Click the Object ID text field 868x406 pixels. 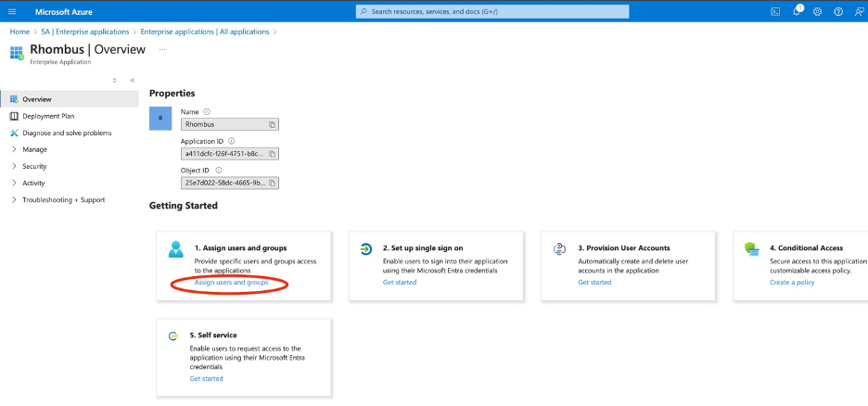click(x=230, y=183)
